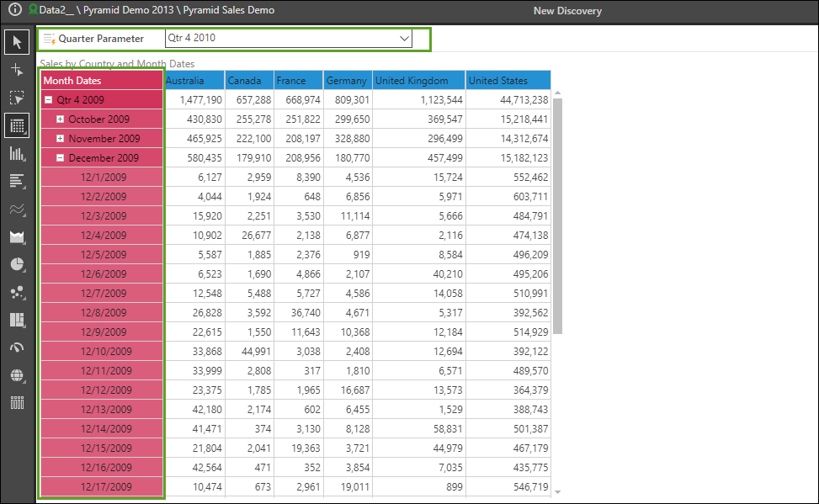Select the pointer arrow tool
This screenshot has height=504, width=819.
click(17, 42)
